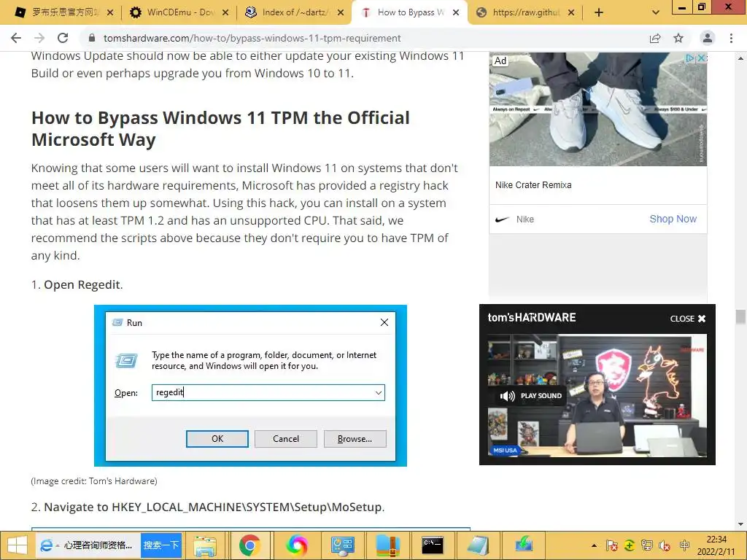Open the Chrome profile avatar menu
This screenshot has width=747, height=560.
pyautogui.click(x=708, y=38)
